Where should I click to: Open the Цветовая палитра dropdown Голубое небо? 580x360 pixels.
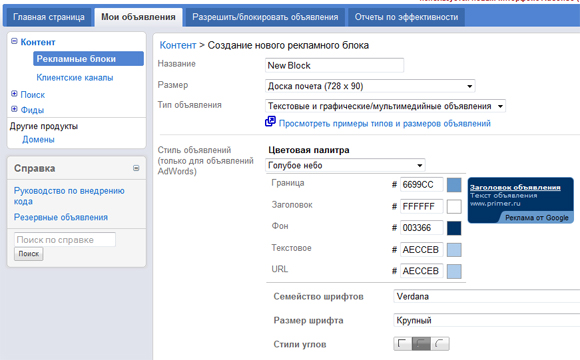345,165
